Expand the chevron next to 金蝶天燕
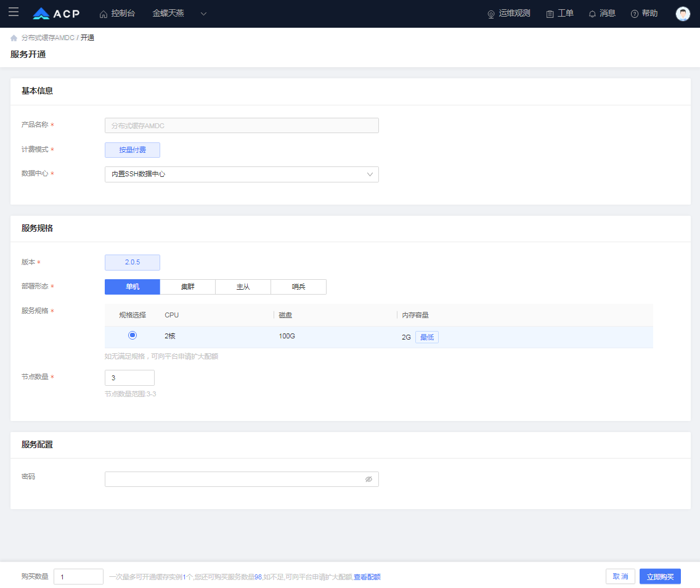The width and height of the screenshot is (700, 588). coord(203,14)
